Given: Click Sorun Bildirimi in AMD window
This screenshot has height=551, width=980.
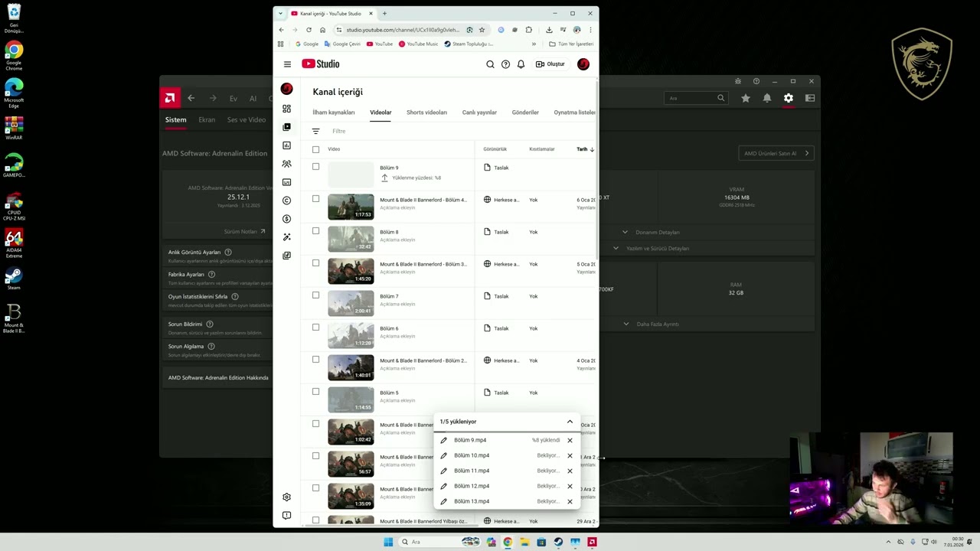Looking at the screenshot, I should point(185,324).
